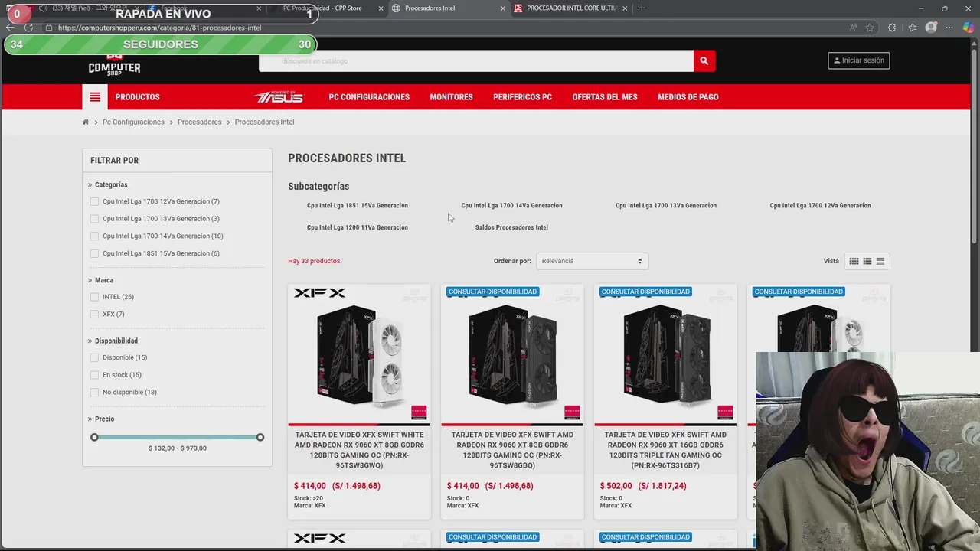The width and height of the screenshot is (980, 551).
Task: Open a new browser tab
Action: point(642,8)
